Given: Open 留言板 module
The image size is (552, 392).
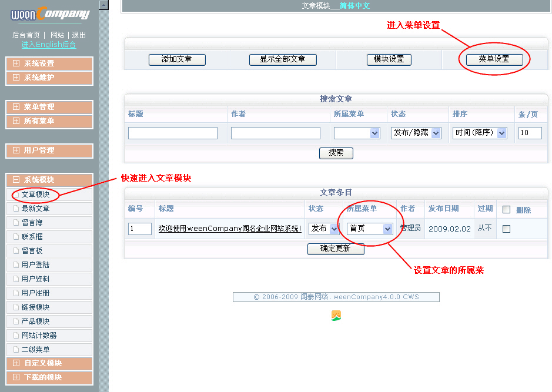Looking at the screenshot, I should point(49,250).
